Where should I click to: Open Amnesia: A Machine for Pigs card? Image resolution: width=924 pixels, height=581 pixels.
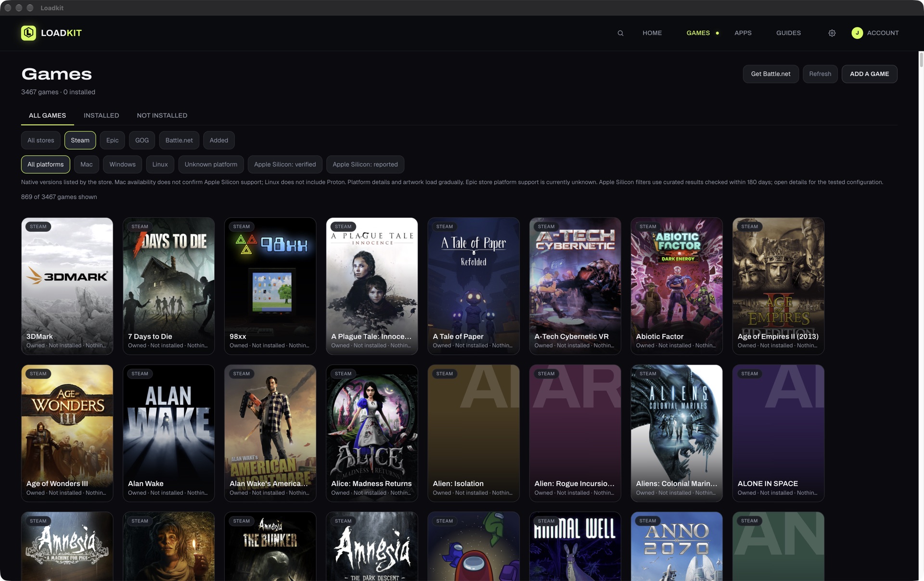click(67, 546)
